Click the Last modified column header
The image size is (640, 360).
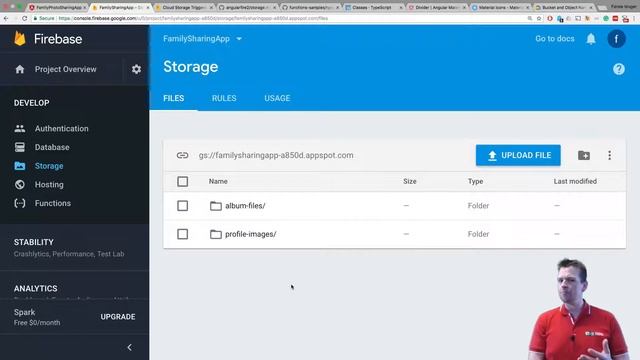tap(575, 181)
